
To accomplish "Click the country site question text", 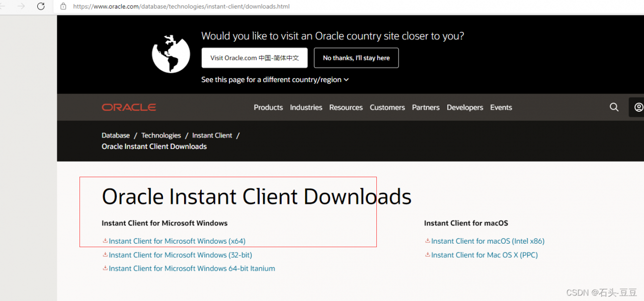I will (333, 36).
